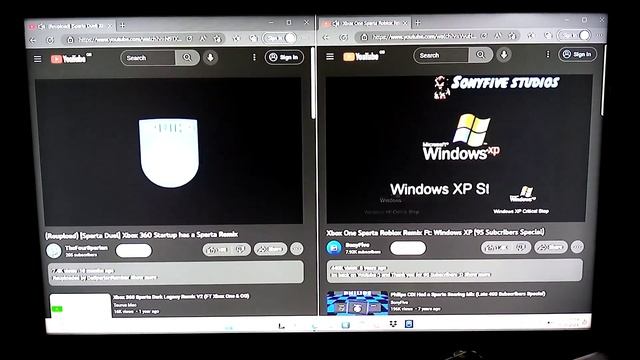
Task: Open Collections icon in the right browser toolbar
Action: pyautogui.click(x=548, y=36)
